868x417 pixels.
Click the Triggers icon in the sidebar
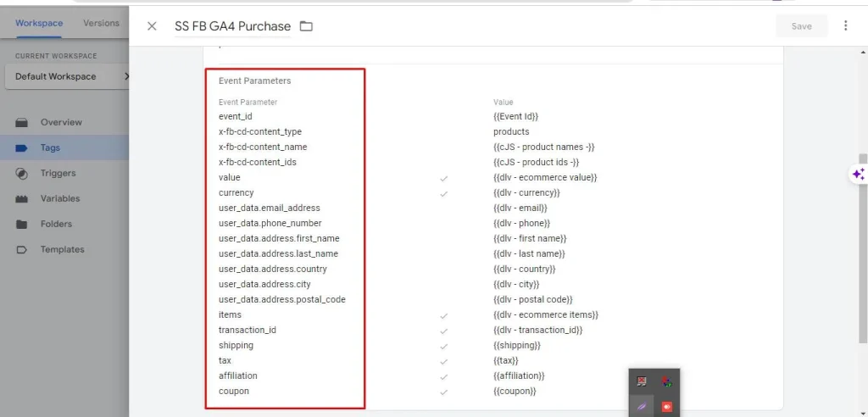pyautogui.click(x=22, y=173)
